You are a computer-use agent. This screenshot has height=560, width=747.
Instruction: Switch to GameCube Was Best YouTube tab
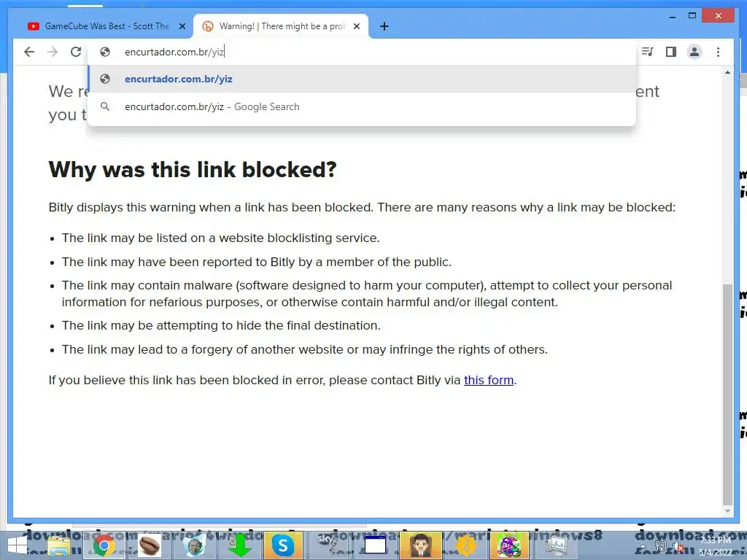[106, 26]
